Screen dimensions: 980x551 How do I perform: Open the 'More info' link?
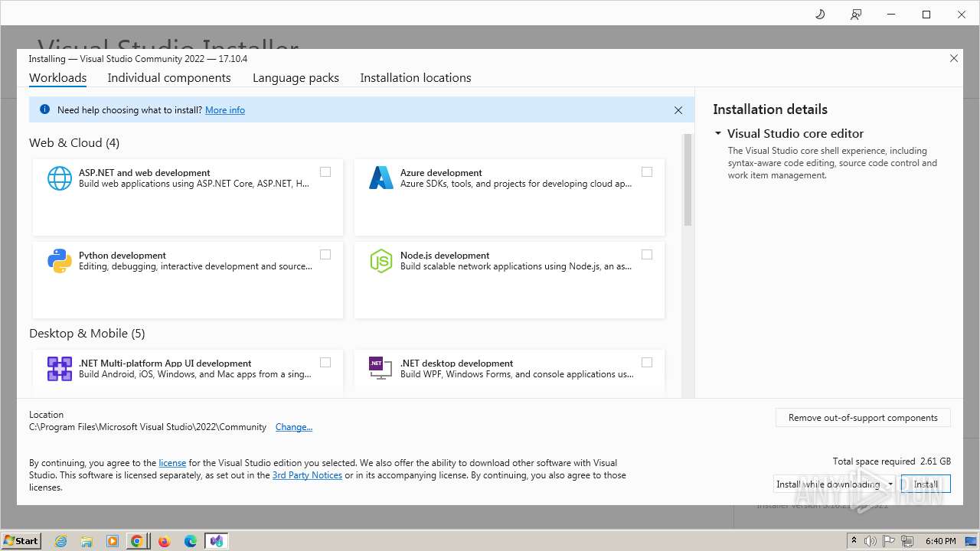pyautogui.click(x=225, y=110)
